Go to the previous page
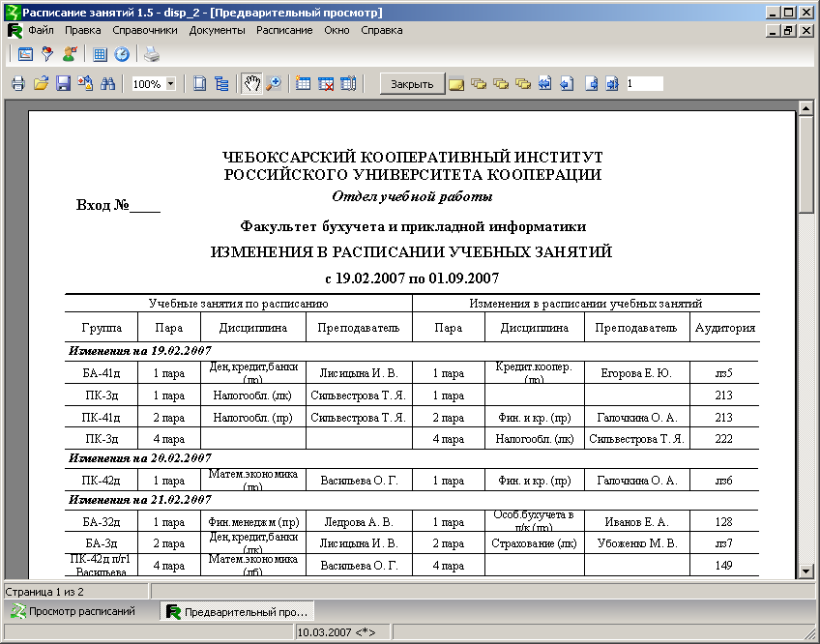 (x=567, y=84)
